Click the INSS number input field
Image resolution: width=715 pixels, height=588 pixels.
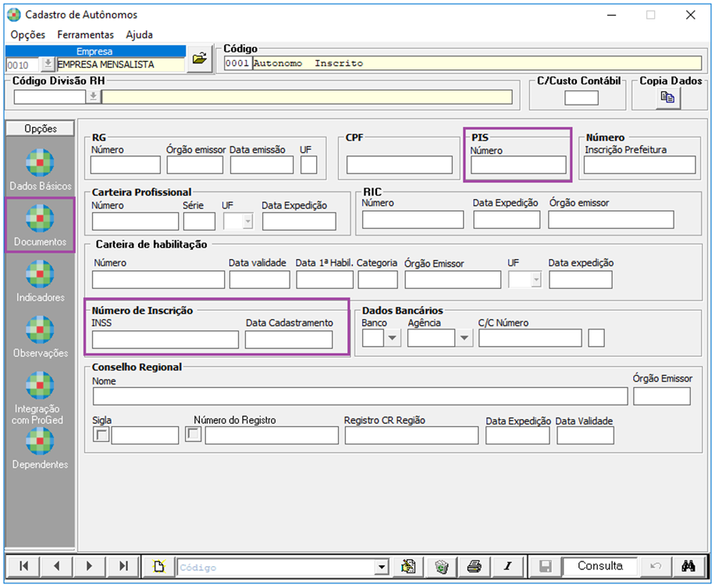[x=165, y=340]
